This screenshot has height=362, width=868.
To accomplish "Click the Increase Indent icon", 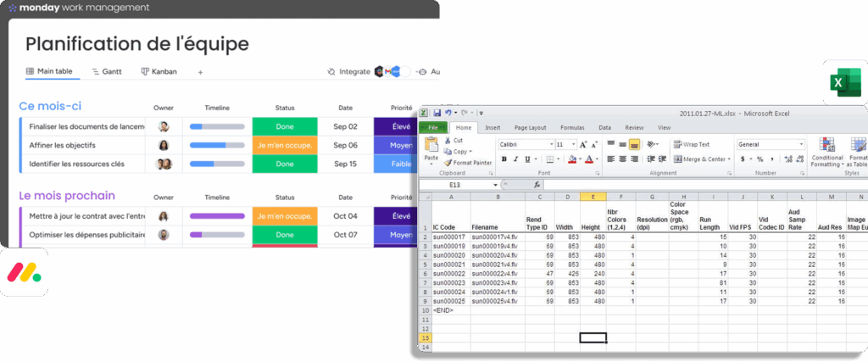I will pos(662,159).
